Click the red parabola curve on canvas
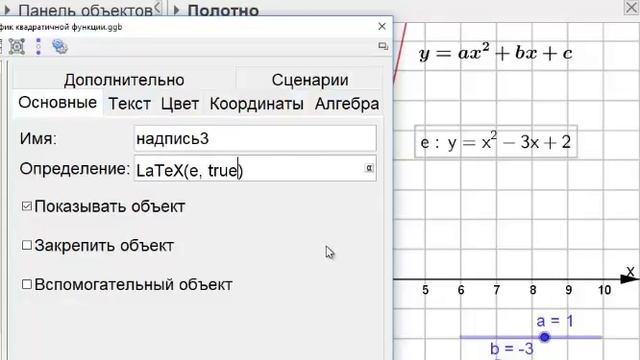Image resolution: width=640 pixels, height=360 pixels. 400,53
